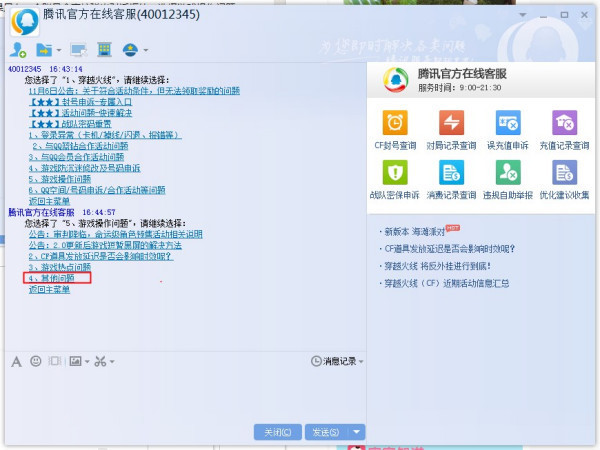Open 新版本 海滩派对 news item
The width and height of the screenshot is (600, 450).
point(415,232)
